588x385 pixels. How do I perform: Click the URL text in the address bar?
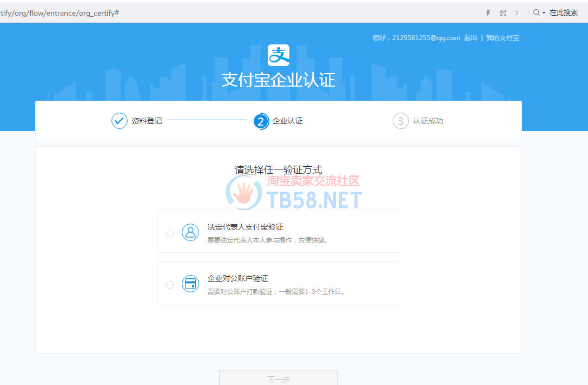pos(60,13)
